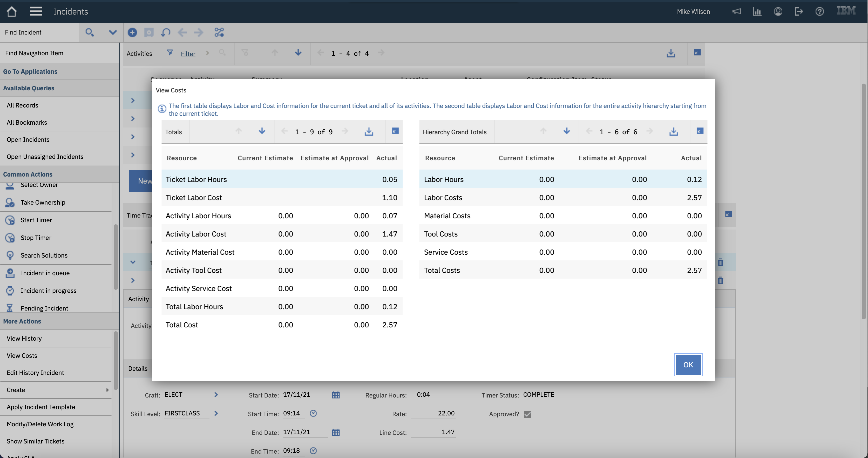
Task: Uncheck the Approved? checkbox
Action: [x=527, y=414]
